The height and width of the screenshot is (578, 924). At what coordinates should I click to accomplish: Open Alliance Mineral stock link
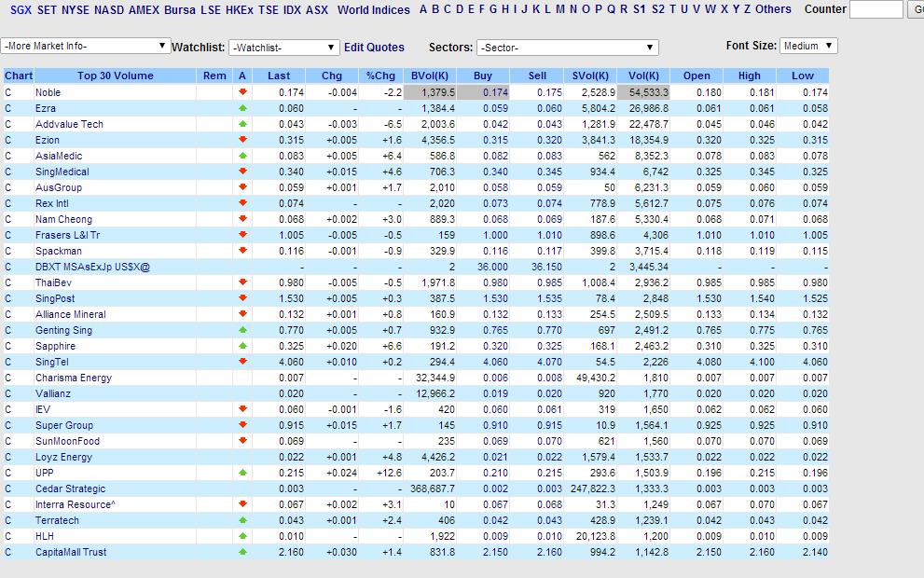(x=71, y=314)
